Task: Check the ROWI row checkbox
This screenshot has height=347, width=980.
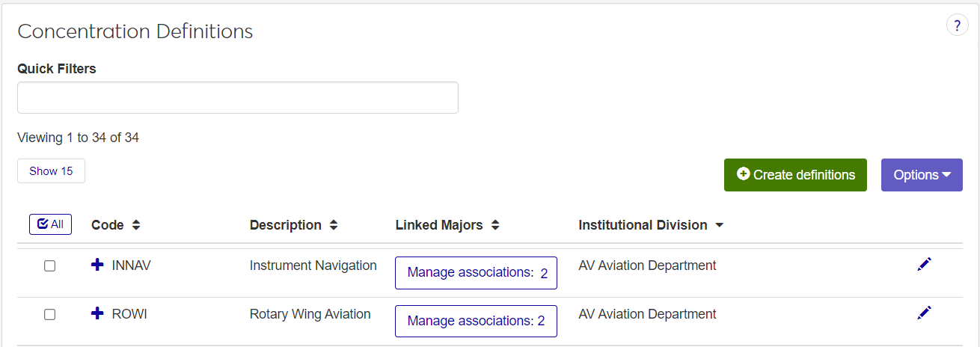Action: 49,314
